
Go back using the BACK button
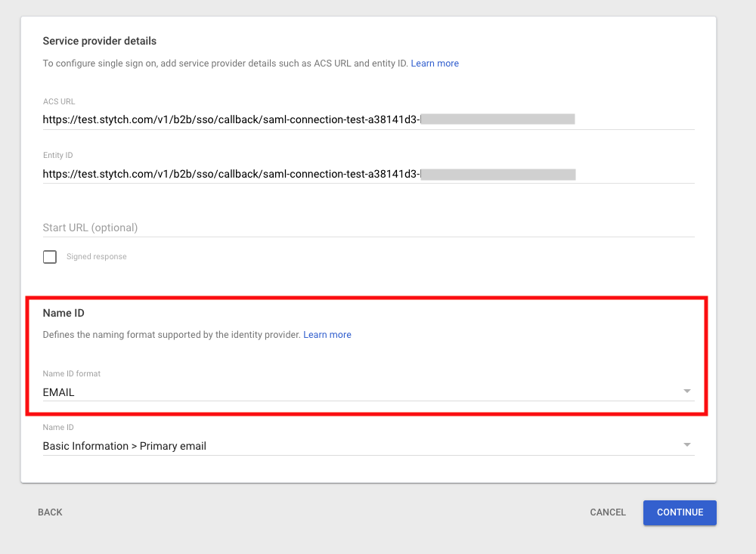(x=50, y=512)
